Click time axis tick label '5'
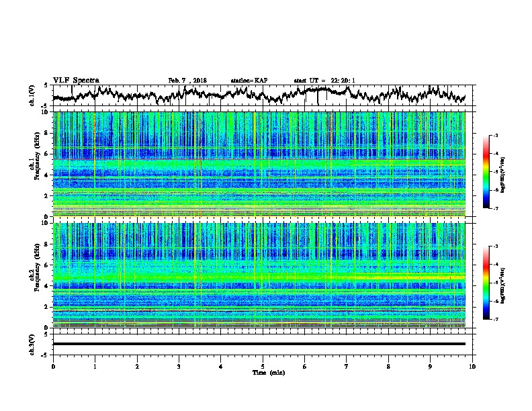The image size is (532, 411). (263, 367)
